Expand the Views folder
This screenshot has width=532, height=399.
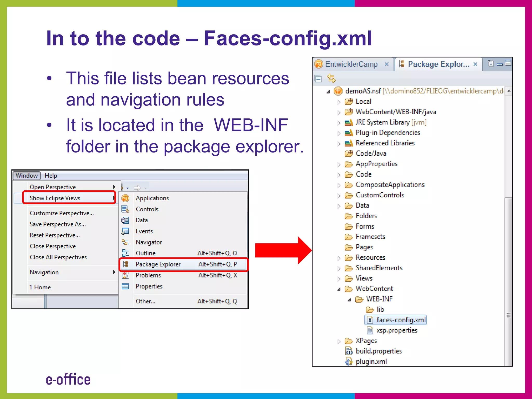tap(339, 279)
